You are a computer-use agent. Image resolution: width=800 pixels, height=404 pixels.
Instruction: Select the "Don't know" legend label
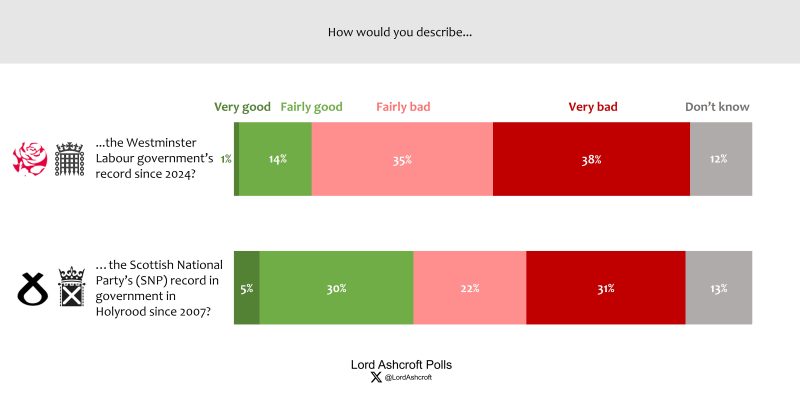tap(717, 107)
